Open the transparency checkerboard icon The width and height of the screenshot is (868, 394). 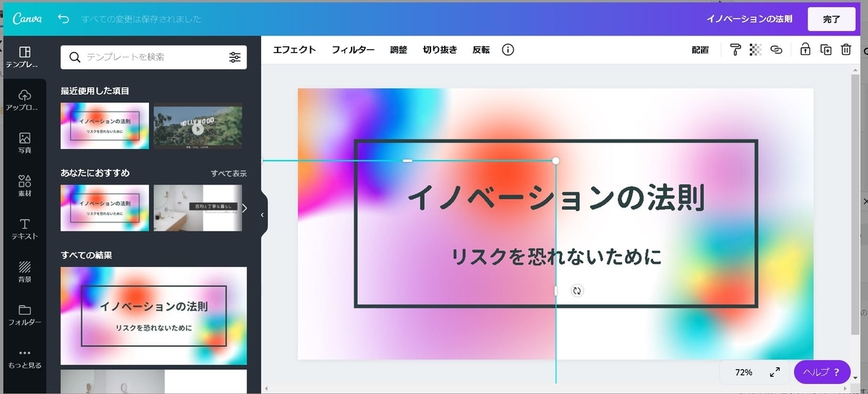[x=756, y=50]
